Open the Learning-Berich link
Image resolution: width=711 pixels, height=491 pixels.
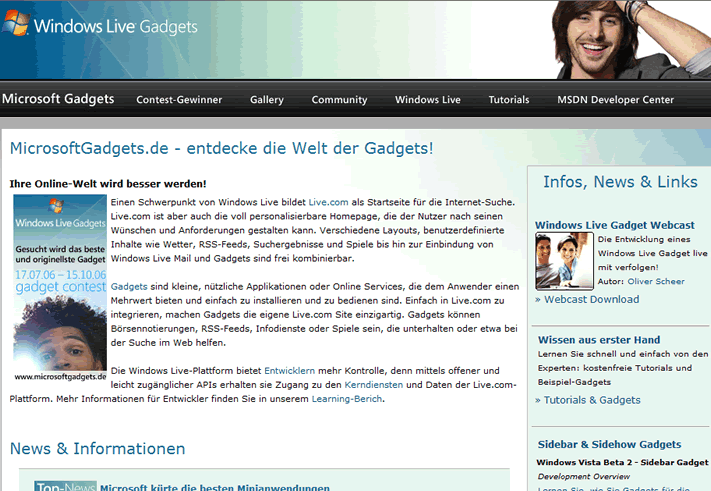point(347,399)
